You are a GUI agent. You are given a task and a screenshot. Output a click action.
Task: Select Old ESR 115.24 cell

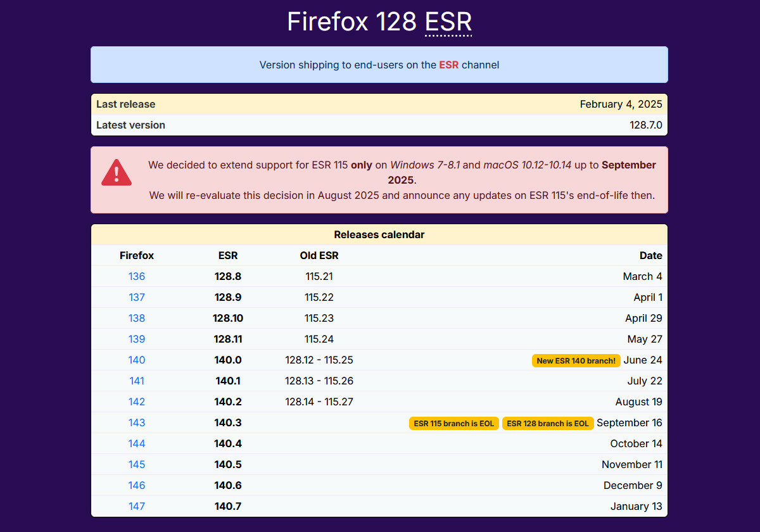click(x=319, y=339)
